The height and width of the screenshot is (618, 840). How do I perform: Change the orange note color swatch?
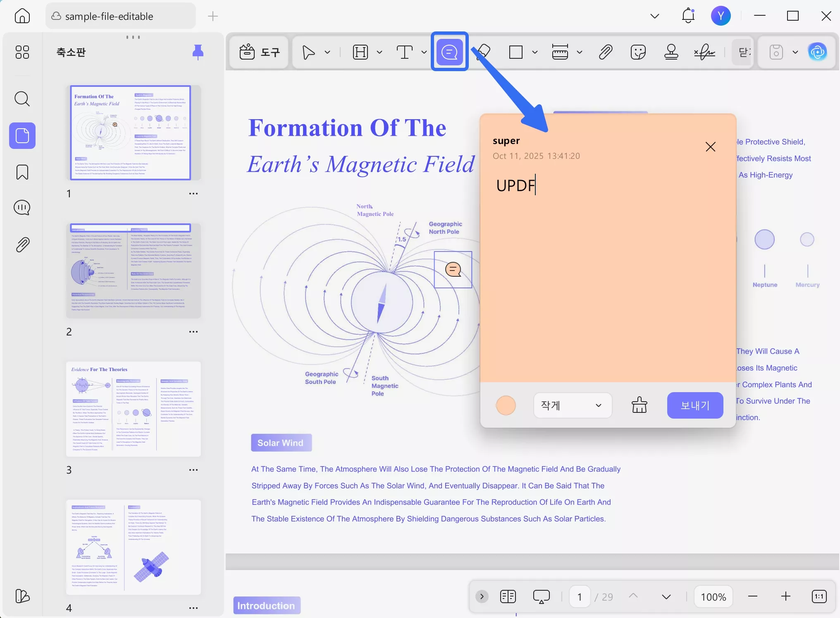pos(506,405)
